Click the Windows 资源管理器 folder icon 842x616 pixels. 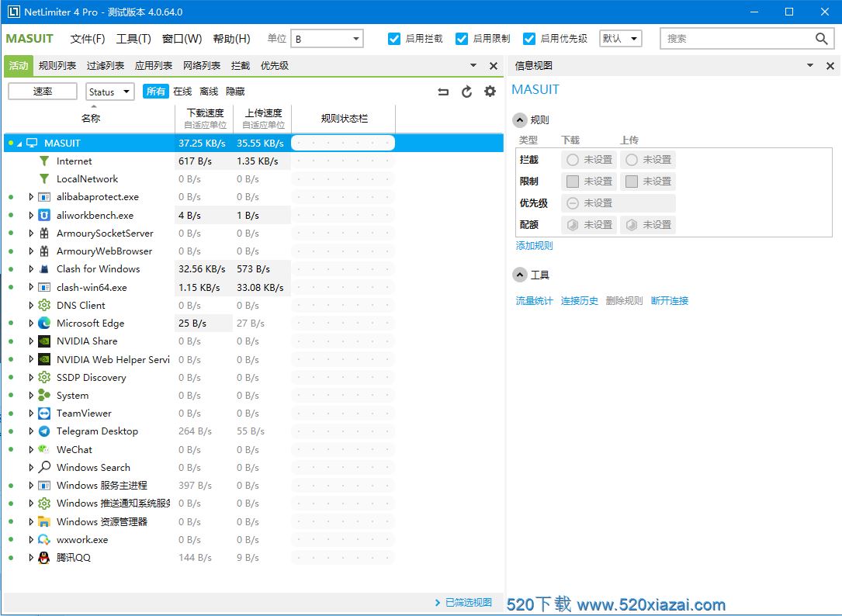click(x=44, y=521)
